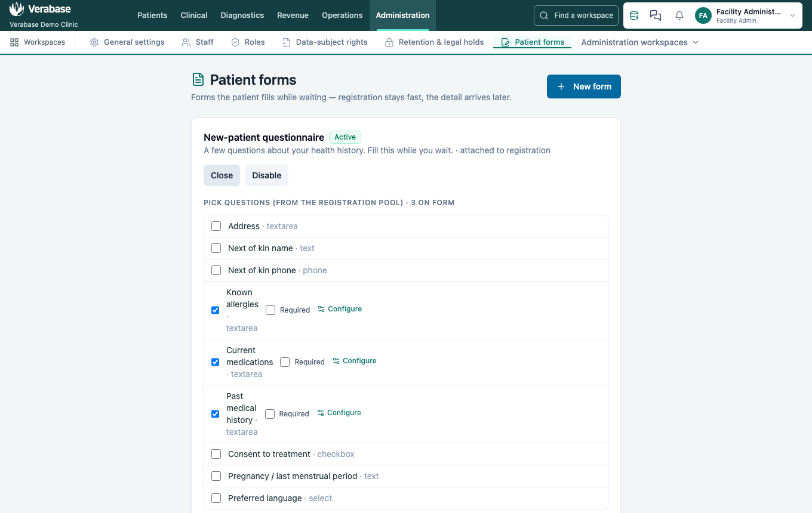Open the chat messages icon
The image size is (812, 513).
pos(656,16)
